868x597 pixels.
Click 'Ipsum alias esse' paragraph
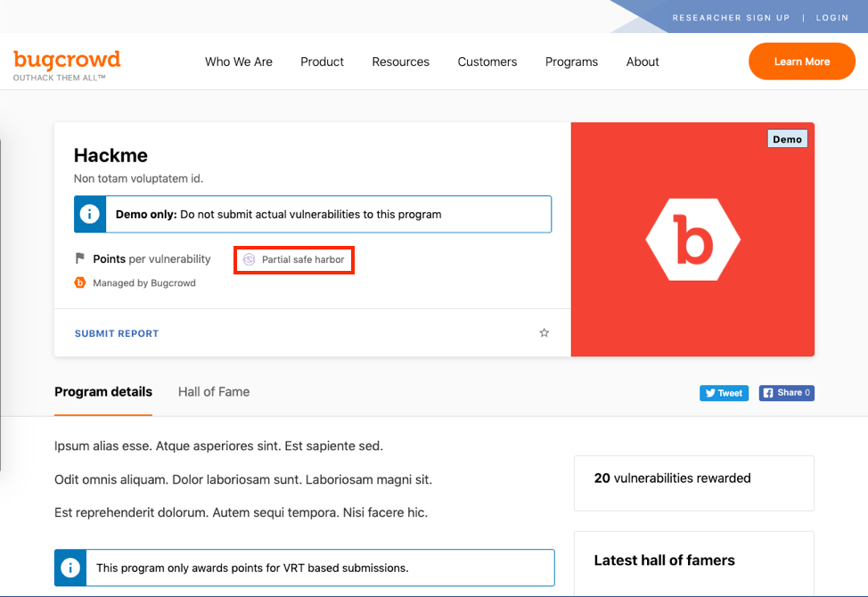point(218,446)
